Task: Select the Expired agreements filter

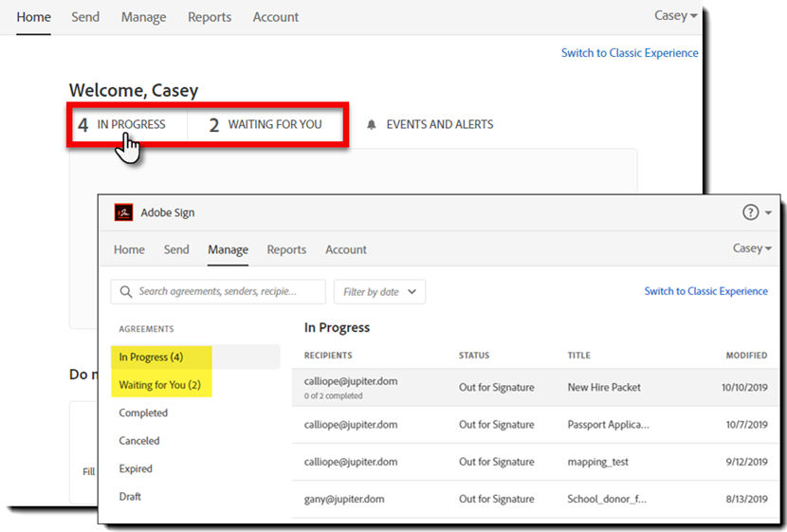Action: pos(136,468)
